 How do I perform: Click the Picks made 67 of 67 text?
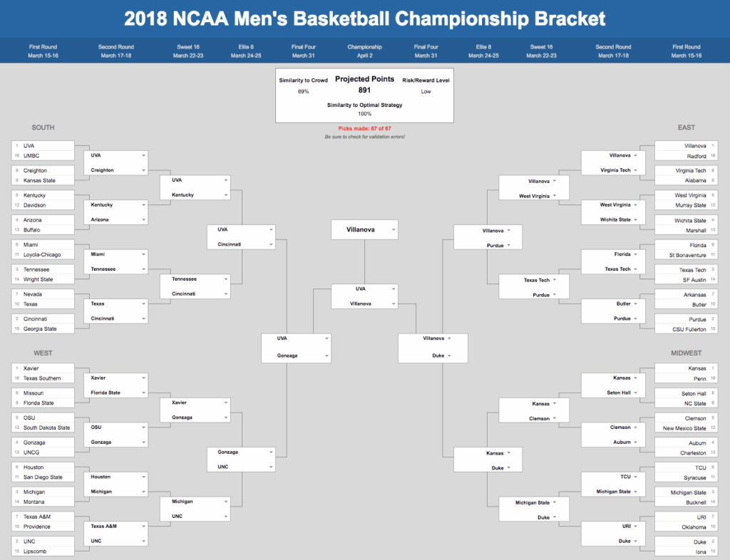coord(364,128)
